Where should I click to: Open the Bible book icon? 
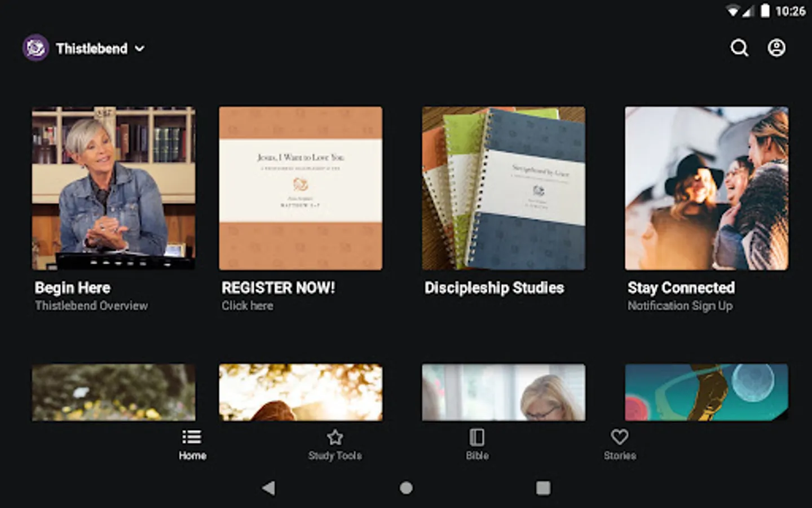pyautogui.click(x=477, y=436)
